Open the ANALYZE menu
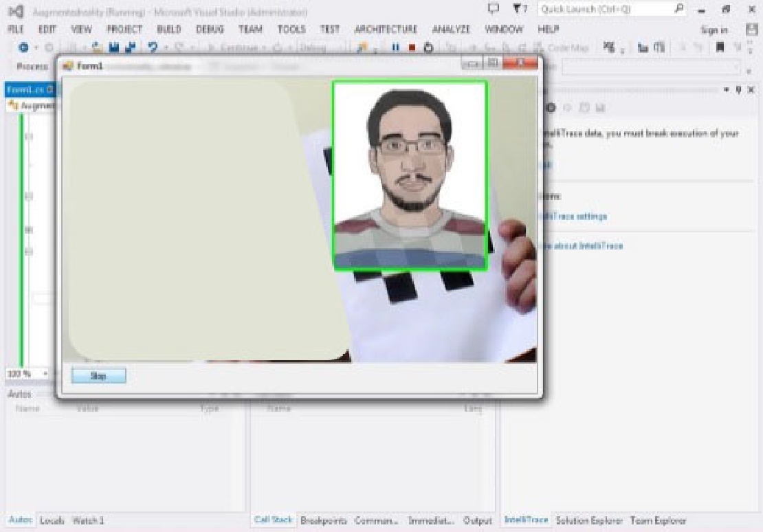 tap(451, 30)
